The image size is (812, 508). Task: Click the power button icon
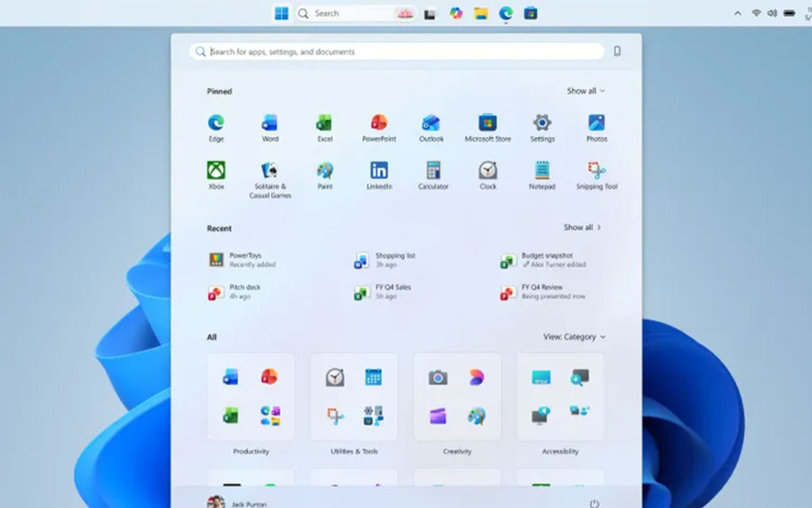(595, 504)
